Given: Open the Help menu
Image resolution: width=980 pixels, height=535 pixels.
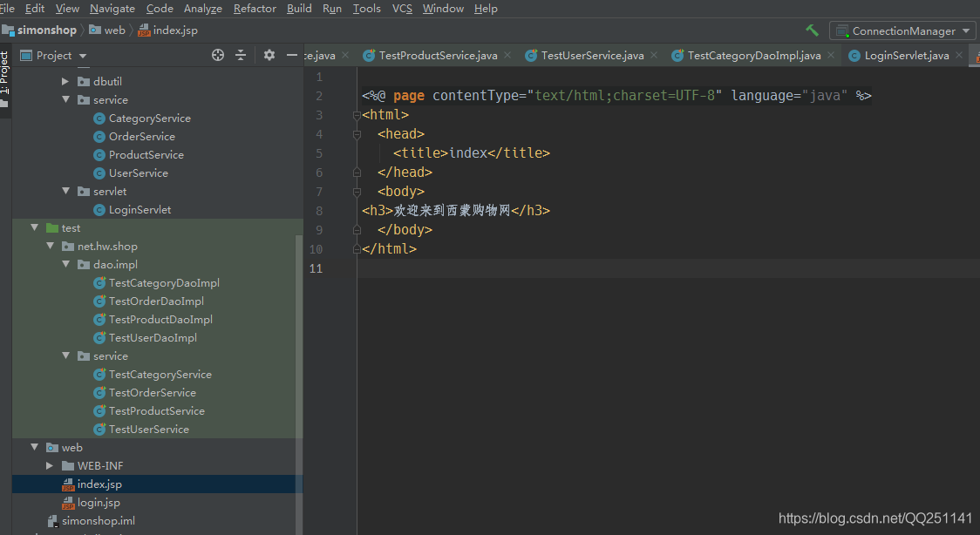Looking at the screenshot, I should [x=486, y=9].
